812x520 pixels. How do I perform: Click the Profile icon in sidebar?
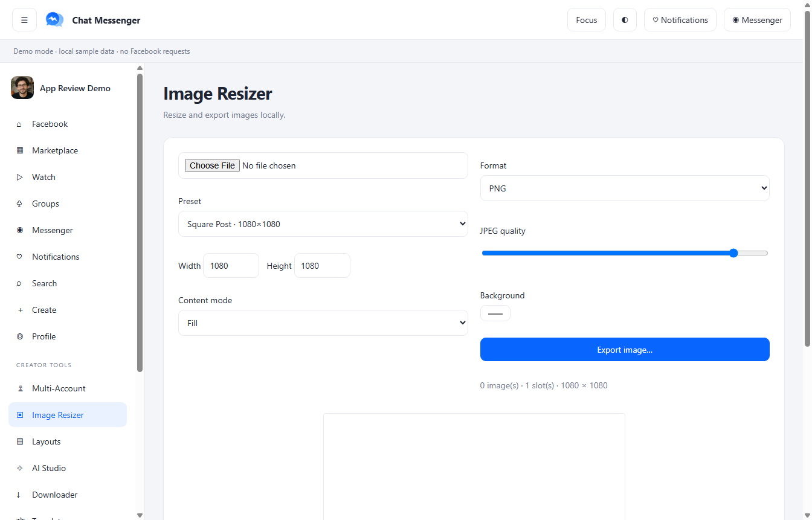[x=19, y=337]
